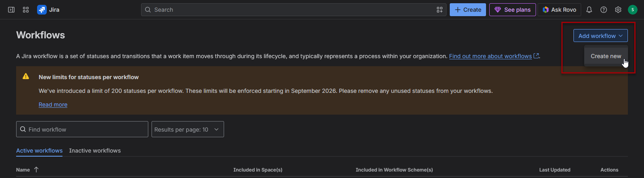
Task: Open the Results per page dropdown
Action: click(188, 129)
